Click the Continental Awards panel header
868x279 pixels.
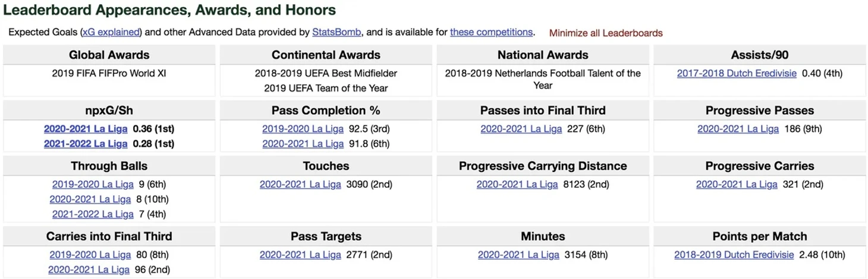click(x=326, y=55)
